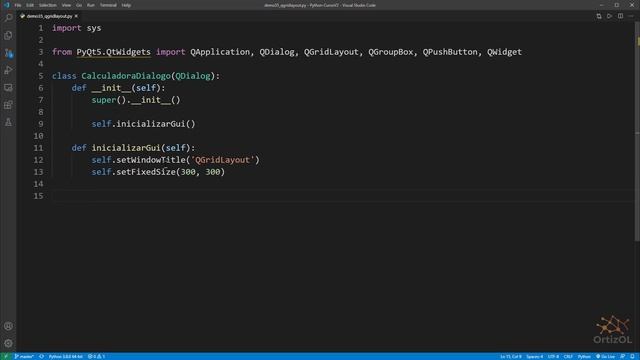Open the Terminal menu
640x360 pixels.
108,5
